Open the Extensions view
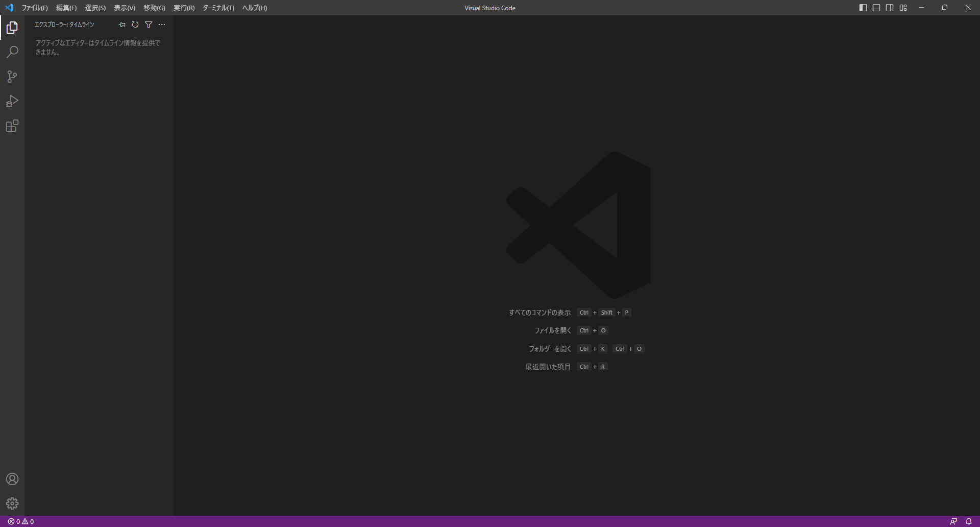Image resolution: width=980 pixels, height=527 pixels. [x=12, y=126]
